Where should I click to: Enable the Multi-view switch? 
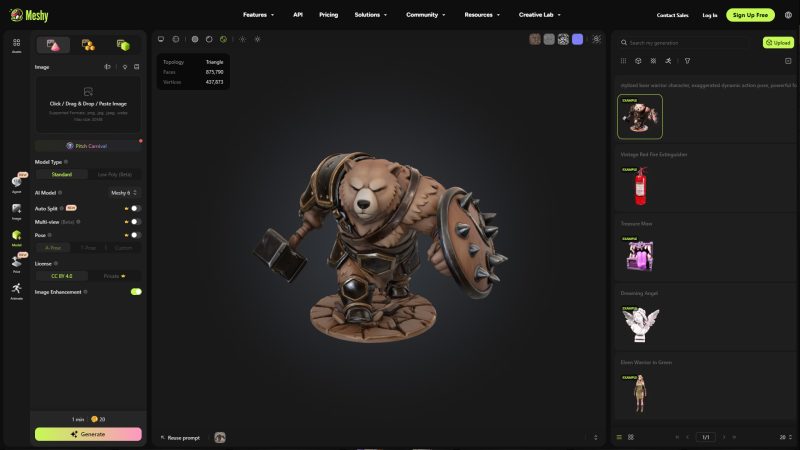[135, 221]
